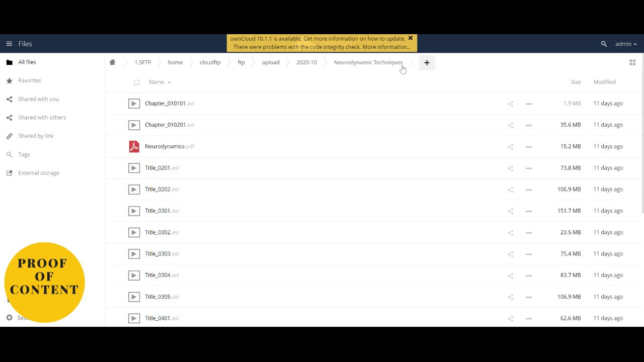Image resolution: width=644 pixels, height=362 pixels.
Task: Open more actions for Title_0304.avi
Action: 529,276
